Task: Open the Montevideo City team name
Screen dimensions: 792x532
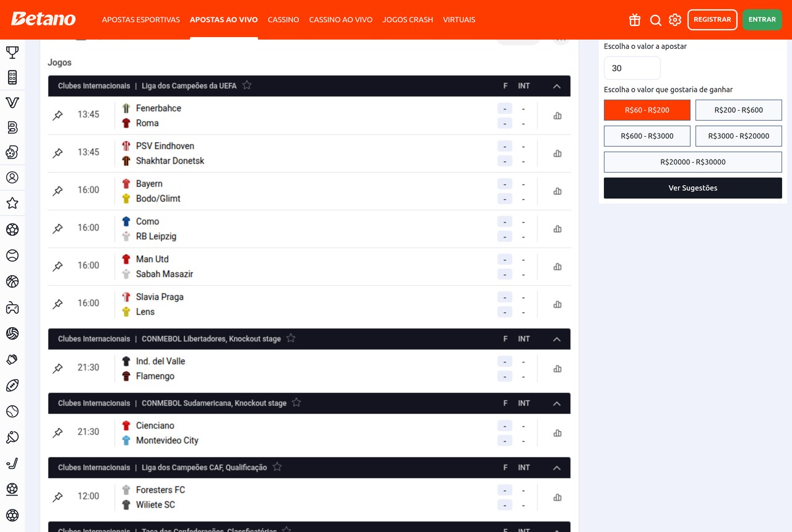Action: (x=167, y=440)
